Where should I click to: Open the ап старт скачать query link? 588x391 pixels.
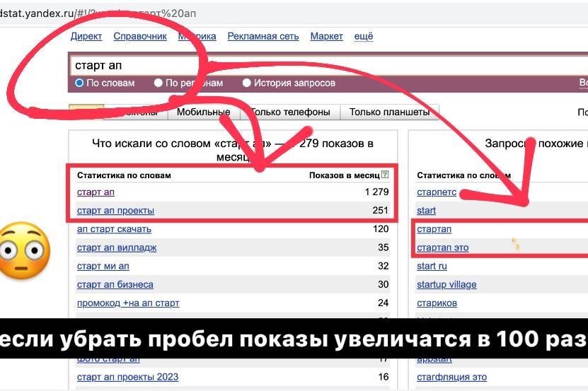[x=114, y=229]
